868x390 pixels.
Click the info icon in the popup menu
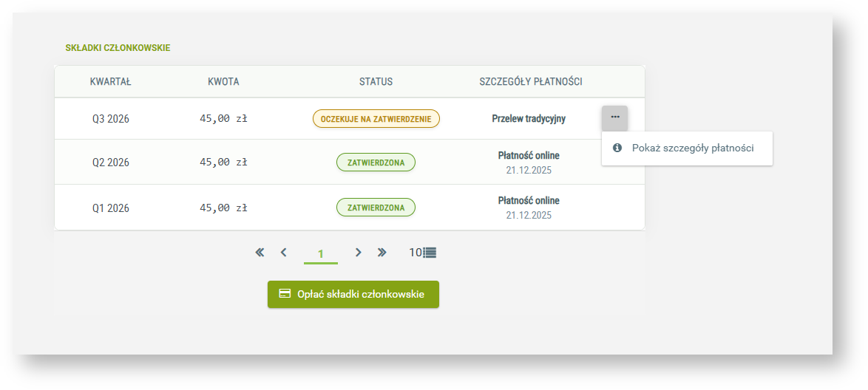point(617,148)
